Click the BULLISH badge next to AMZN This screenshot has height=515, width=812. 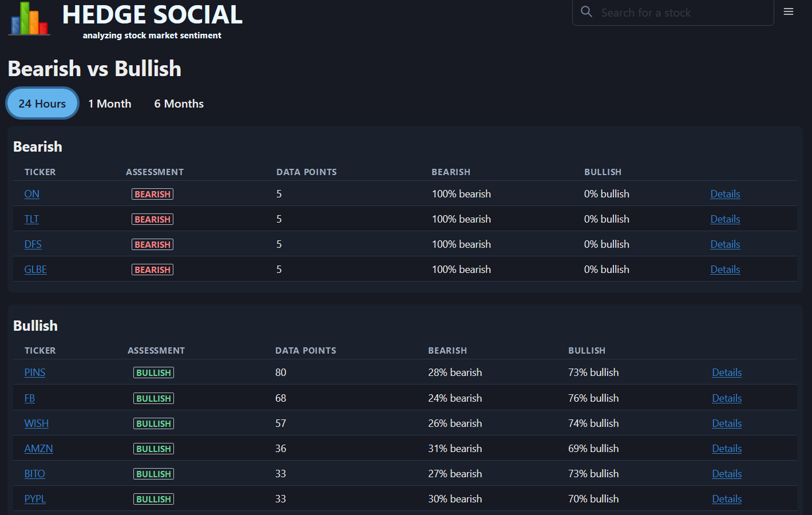153,448
